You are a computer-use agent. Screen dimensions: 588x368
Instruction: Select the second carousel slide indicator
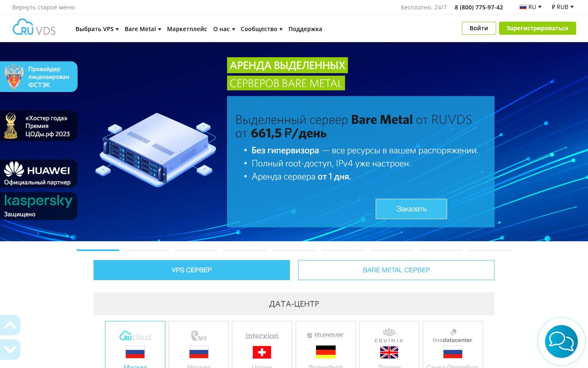click(x=147, y=250)
